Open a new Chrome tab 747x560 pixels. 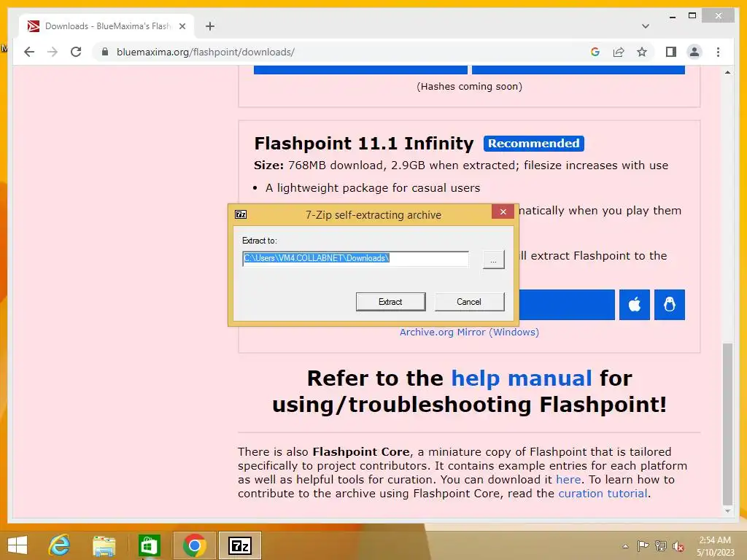click(210, 26)
